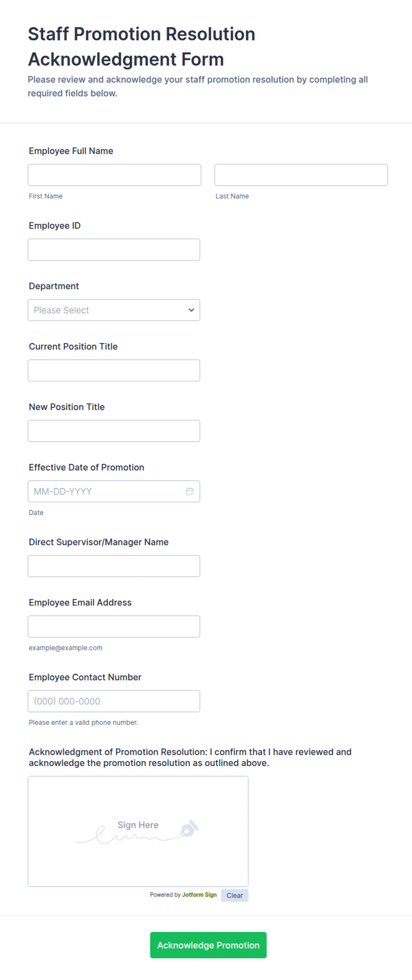Focus the Last Name input field
Image resolution: width=412 pixels, height=980 pixels.
(x=301, y=175)
